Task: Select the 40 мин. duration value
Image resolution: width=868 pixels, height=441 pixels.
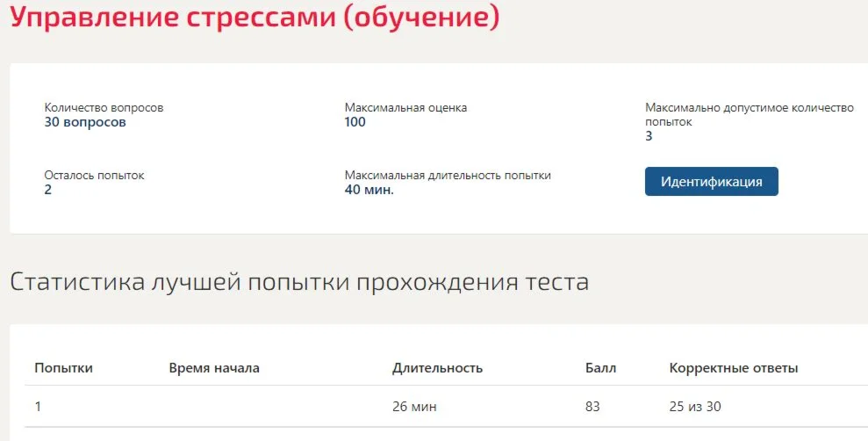Action: [369, 190]
